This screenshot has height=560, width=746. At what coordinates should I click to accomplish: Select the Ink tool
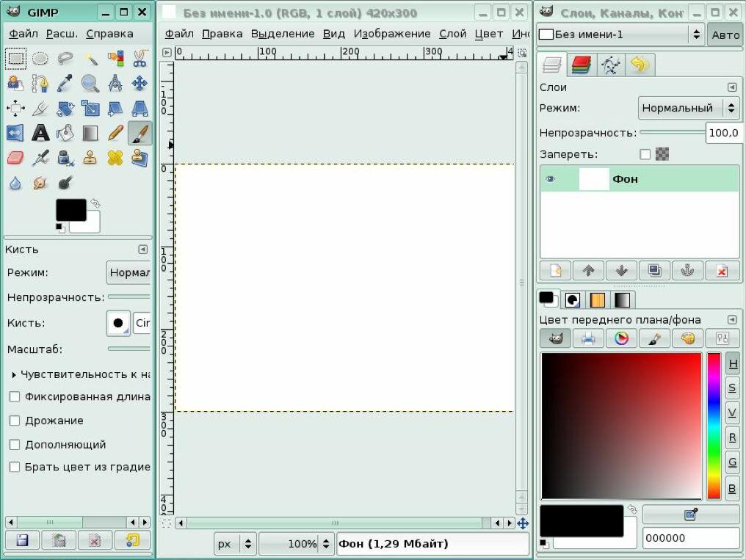(65, 158)
